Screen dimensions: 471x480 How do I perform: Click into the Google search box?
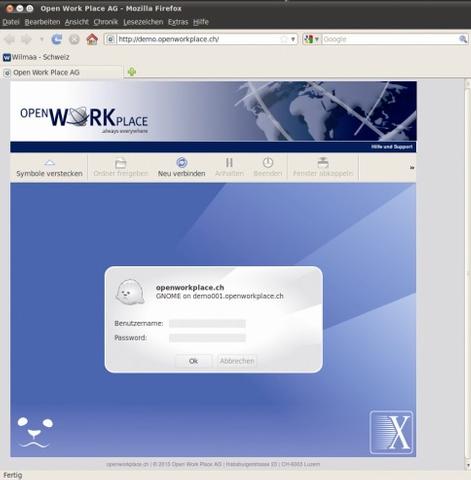(x=390, y=39)
